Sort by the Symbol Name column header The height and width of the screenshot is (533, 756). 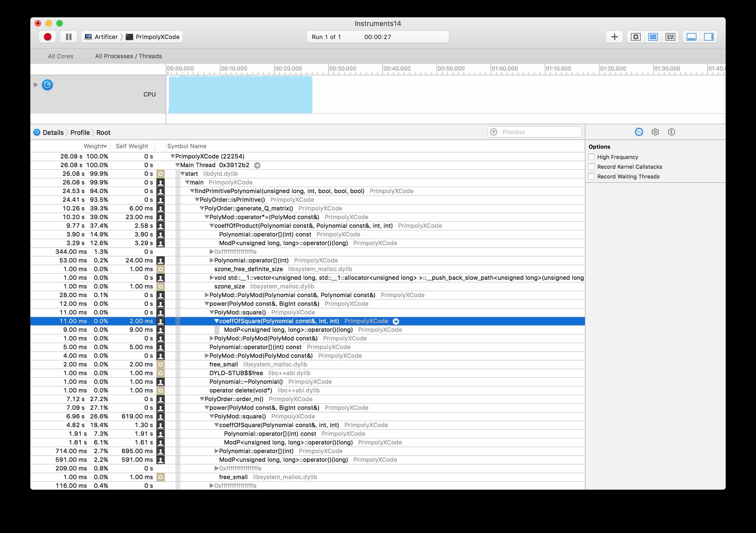pos(187,146)
